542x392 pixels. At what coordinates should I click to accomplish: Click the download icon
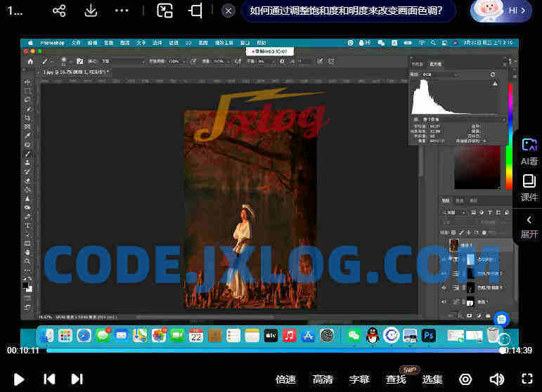pyautogui.click(x=91, y=11)
